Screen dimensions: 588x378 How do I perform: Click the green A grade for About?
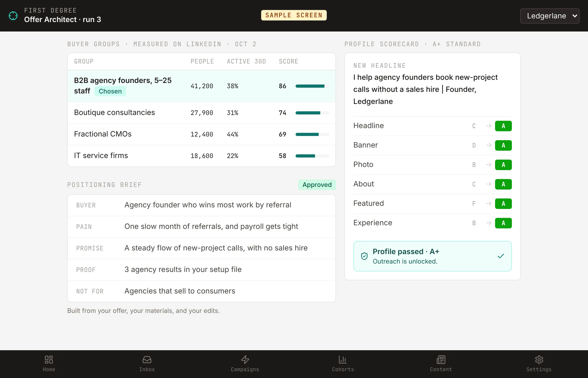point(503,184)
